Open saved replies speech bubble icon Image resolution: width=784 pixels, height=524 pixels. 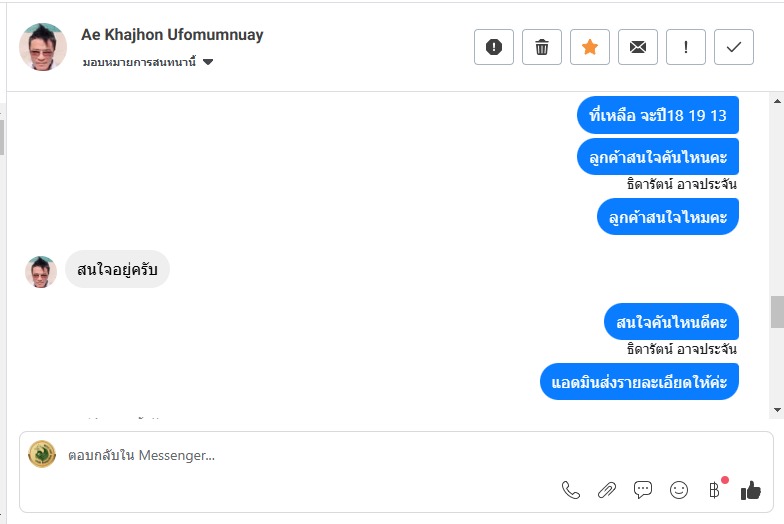coord(643,490)
